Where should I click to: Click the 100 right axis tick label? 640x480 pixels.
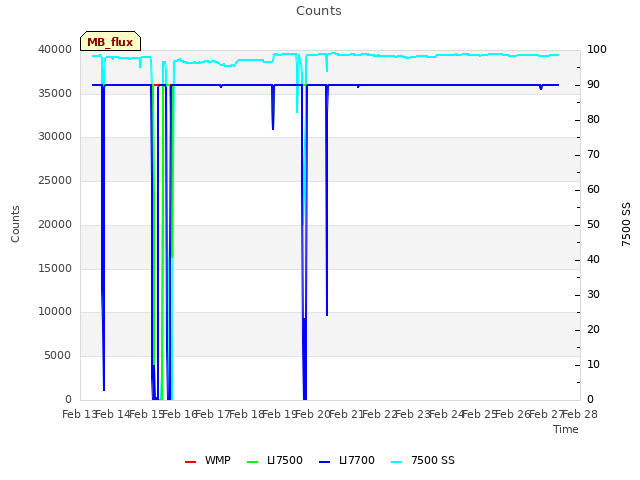[x=597, y=49]
